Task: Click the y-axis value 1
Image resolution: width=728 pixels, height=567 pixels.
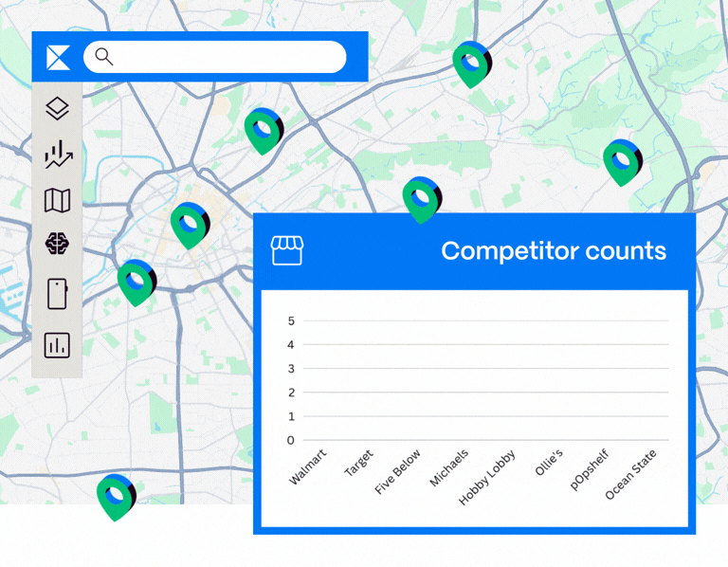Action: [x=291, y=416]
